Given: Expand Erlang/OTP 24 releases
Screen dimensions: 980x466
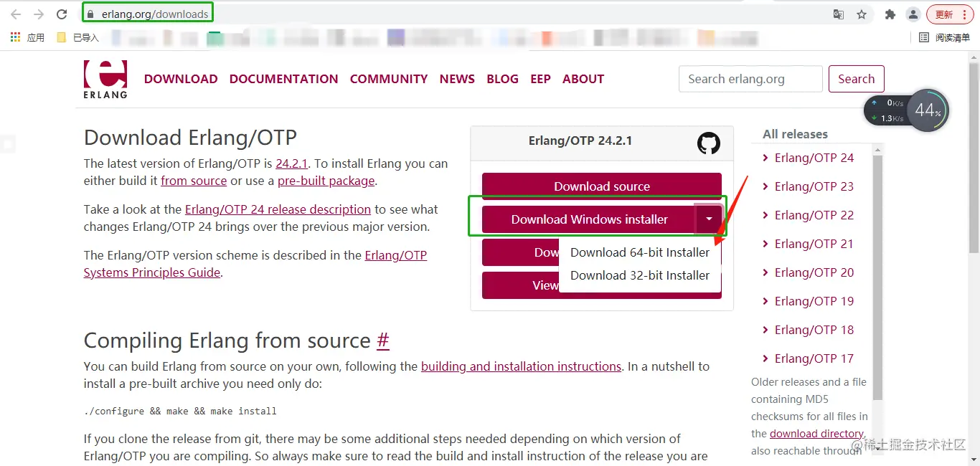Looking at the screenshot, I should [809, 158].
